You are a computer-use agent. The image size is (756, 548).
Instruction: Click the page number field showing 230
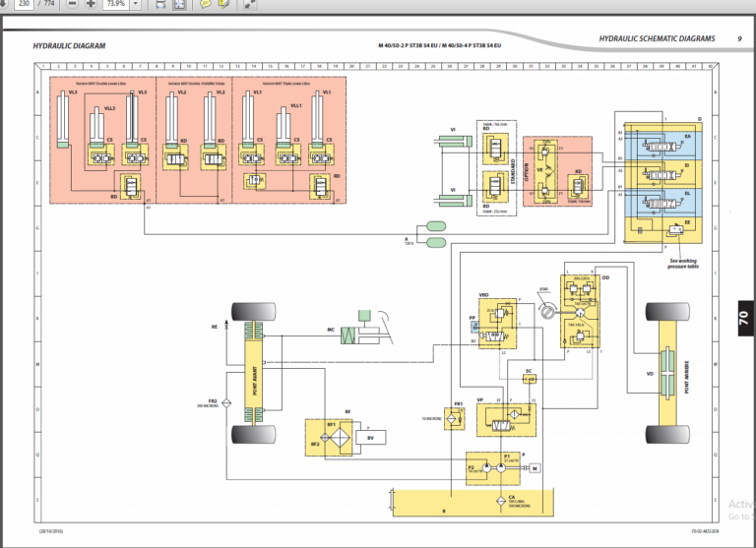point(22,4)
